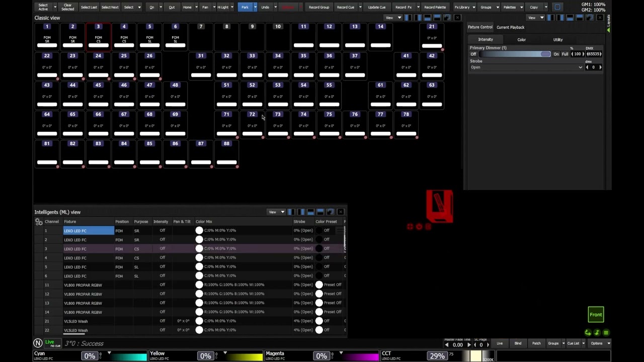
Task: Click the Clear Selected button
Action: pyautogui.click(x=67, y=7)
